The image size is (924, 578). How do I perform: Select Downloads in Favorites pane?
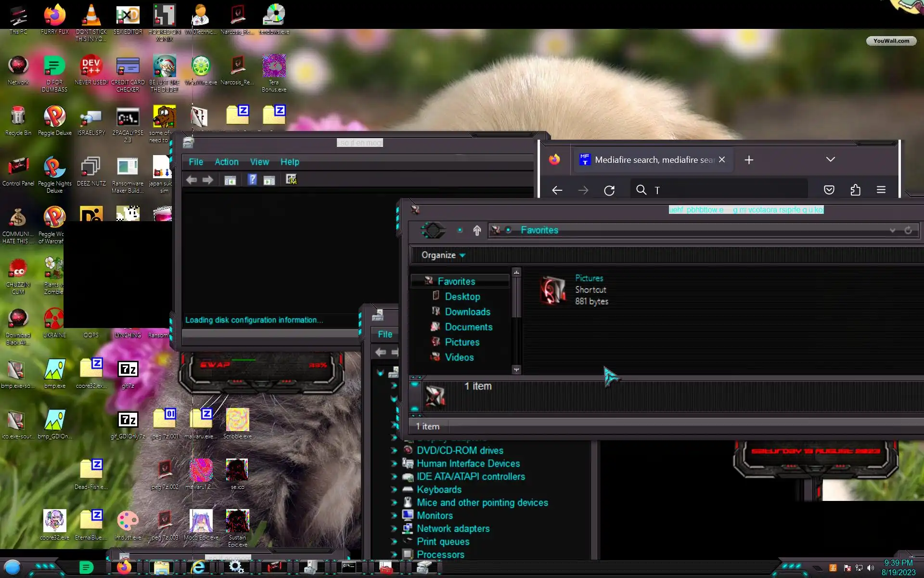click(x=467, y=312)
